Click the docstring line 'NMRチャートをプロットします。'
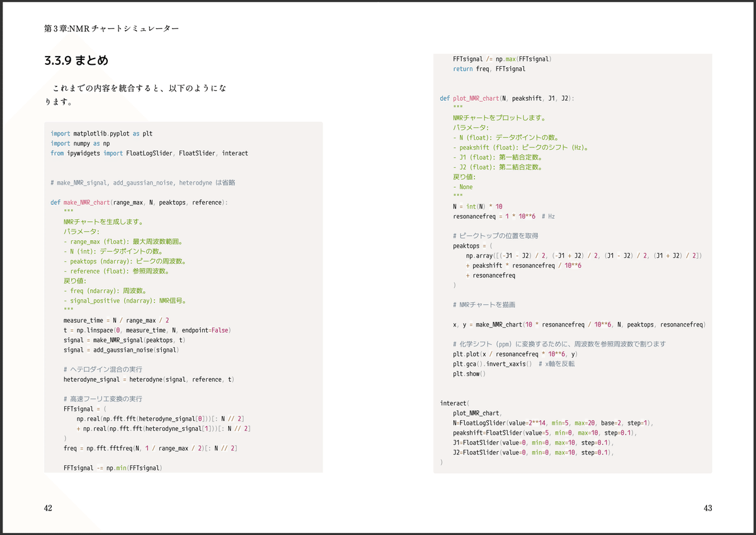This screenshot has width=756, height=535. [x=499, y=118]
